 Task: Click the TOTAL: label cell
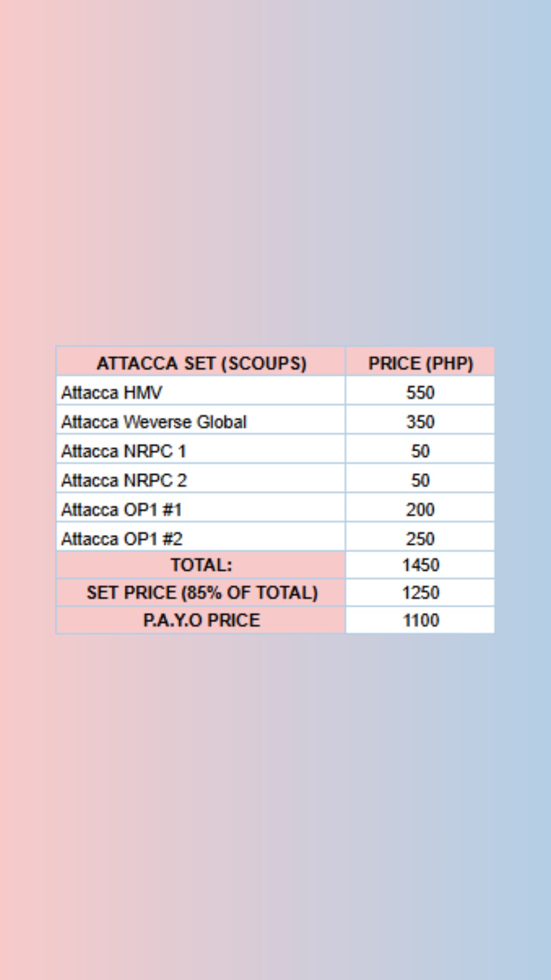201,565
